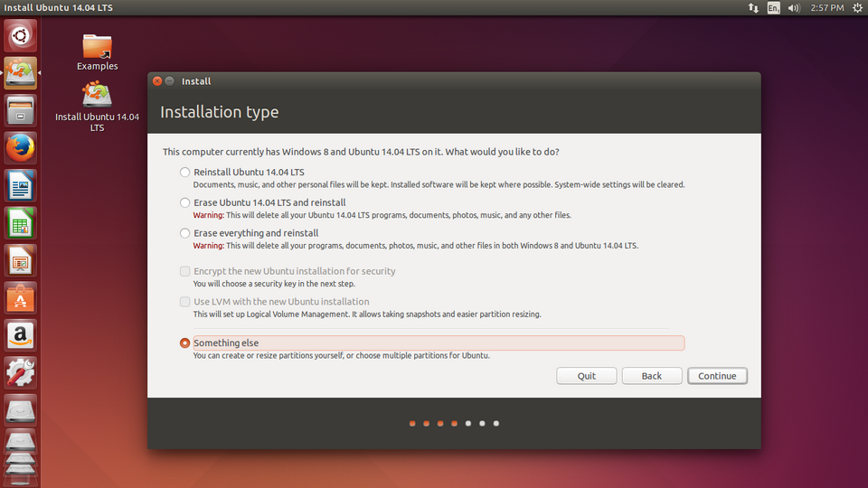Screen dimensions: 868x488
Task: Open LibreOffice Impress from launcher
Action: [21, 261]
